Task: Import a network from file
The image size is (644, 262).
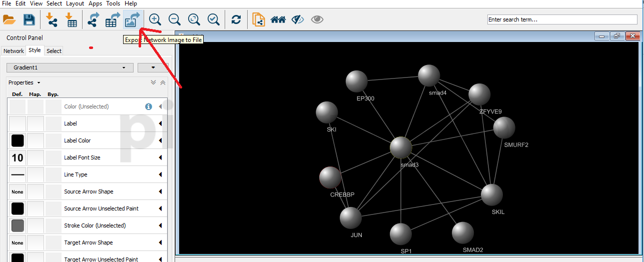Action: (x=52, y=19)
